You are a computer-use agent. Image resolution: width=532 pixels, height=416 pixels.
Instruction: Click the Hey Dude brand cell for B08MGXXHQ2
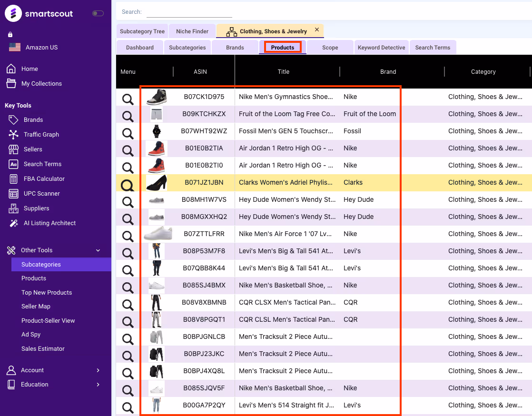tap(358, 217)
